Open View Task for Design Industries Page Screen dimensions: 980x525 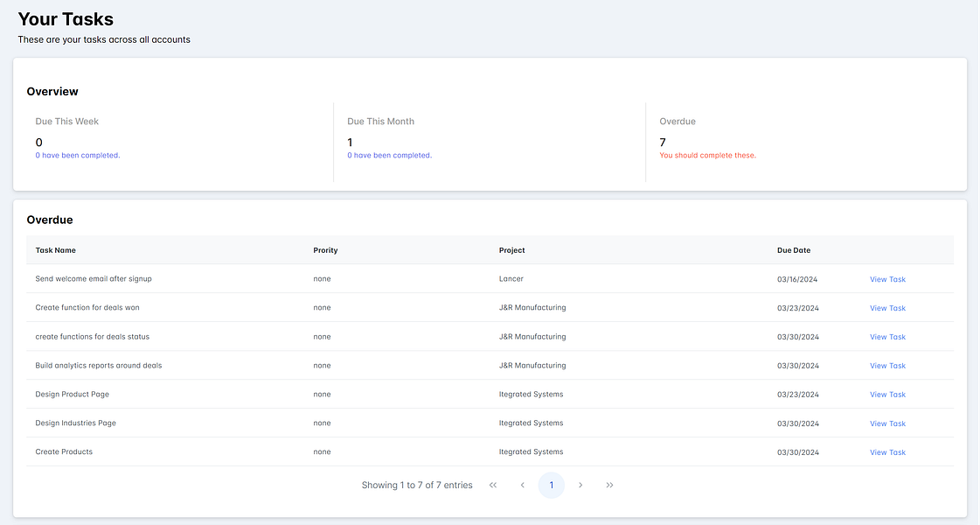887,423
